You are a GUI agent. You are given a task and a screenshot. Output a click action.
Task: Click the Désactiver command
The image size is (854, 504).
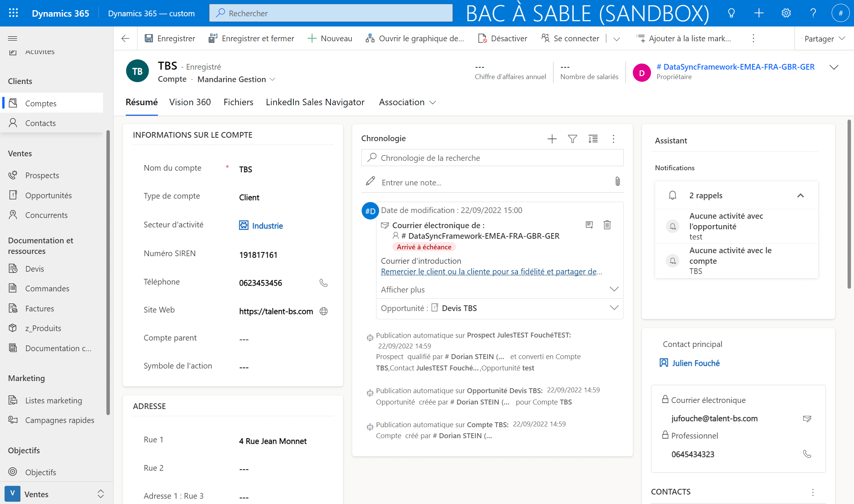click(503, 38)
